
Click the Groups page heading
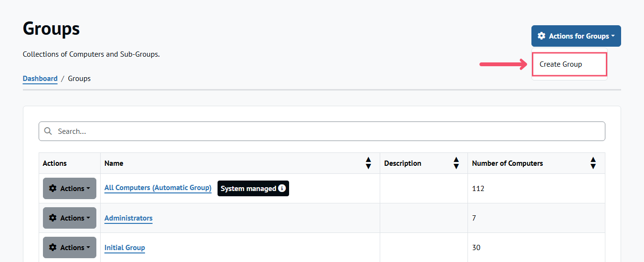tap(52, 29)
